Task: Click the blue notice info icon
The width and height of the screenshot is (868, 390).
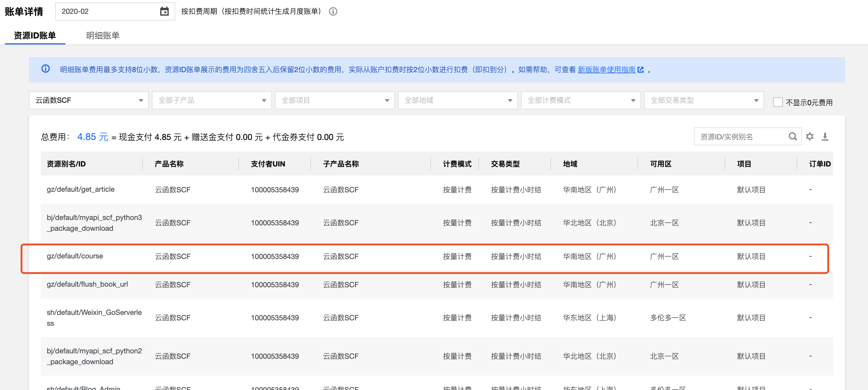Action: coord(46,69)
